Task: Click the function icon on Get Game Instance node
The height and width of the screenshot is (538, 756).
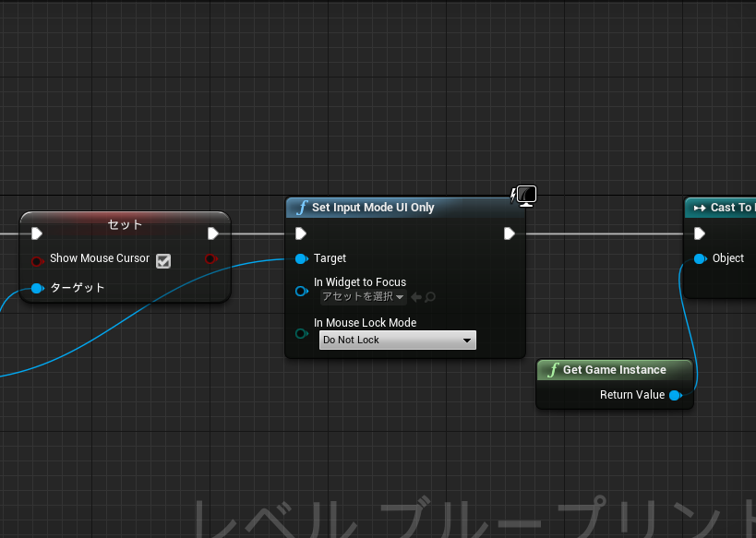Action: coord(552,369)
